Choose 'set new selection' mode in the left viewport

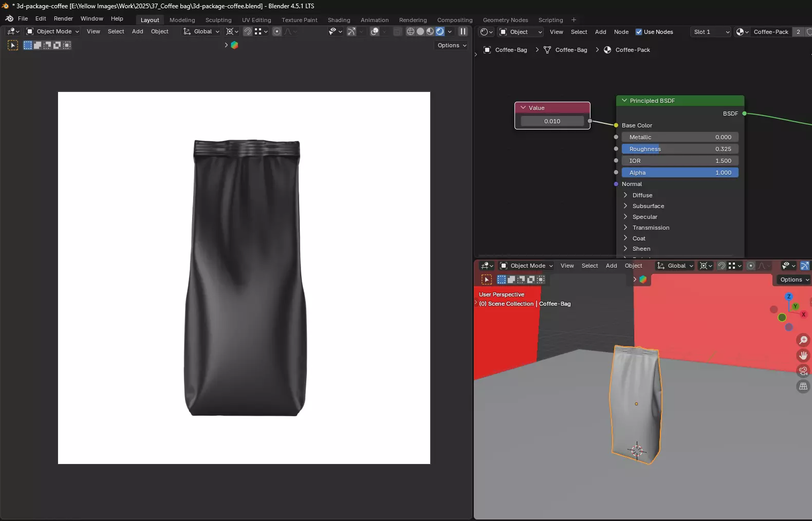point(28,45)
